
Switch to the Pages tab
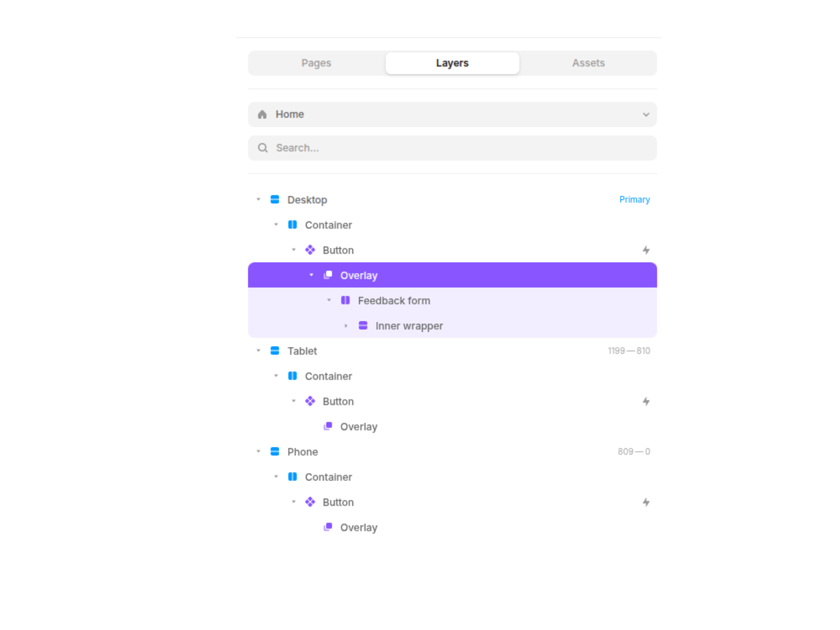pyautogui.click(x=316, y=63)
